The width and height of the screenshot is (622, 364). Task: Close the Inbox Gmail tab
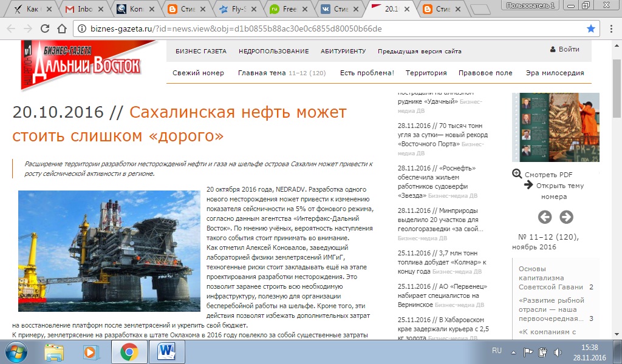point(101,9)
